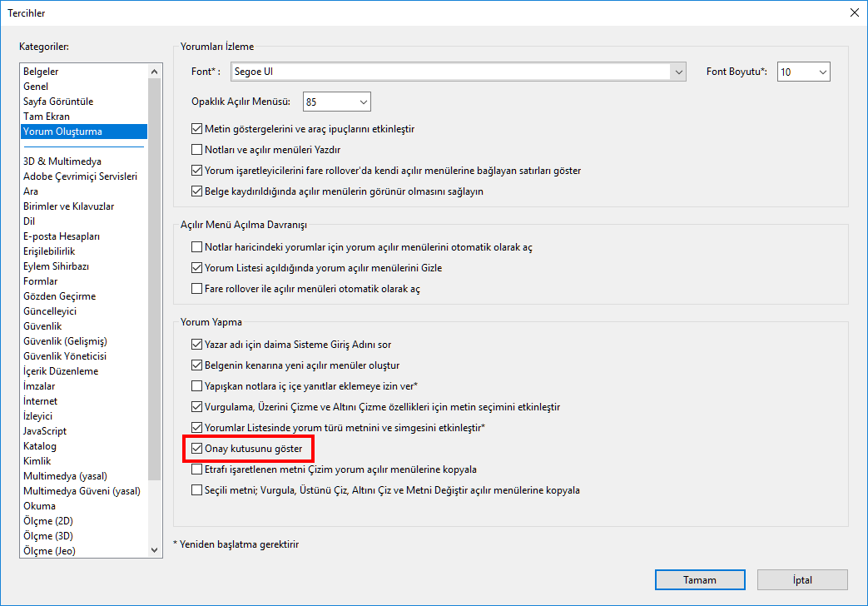Check Yapışkan notlara iç içe yanıtlar eklemeye izin ver
868x606 pixels.
point(196,386)
